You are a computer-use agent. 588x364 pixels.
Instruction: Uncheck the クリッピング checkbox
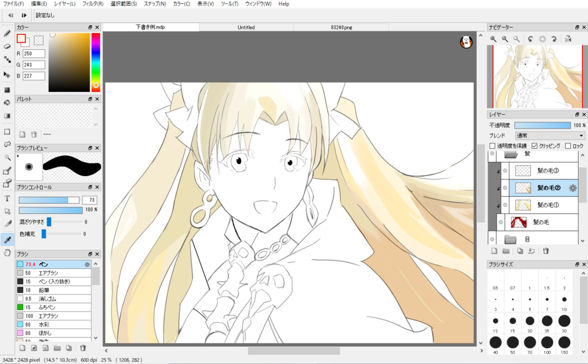click(535, 146)
